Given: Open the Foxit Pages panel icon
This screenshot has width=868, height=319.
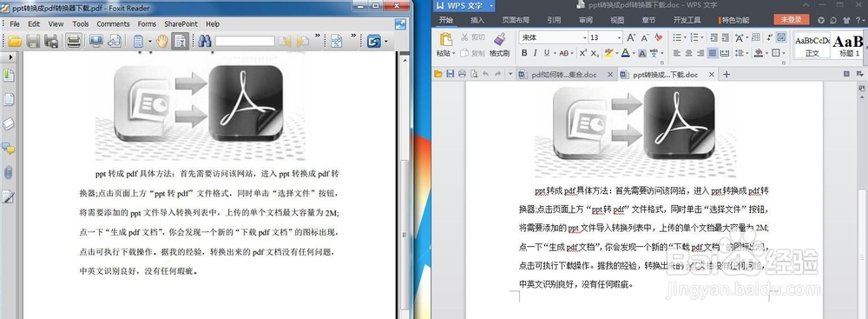Looking at the screenshot, I should (x=9, y=100).
